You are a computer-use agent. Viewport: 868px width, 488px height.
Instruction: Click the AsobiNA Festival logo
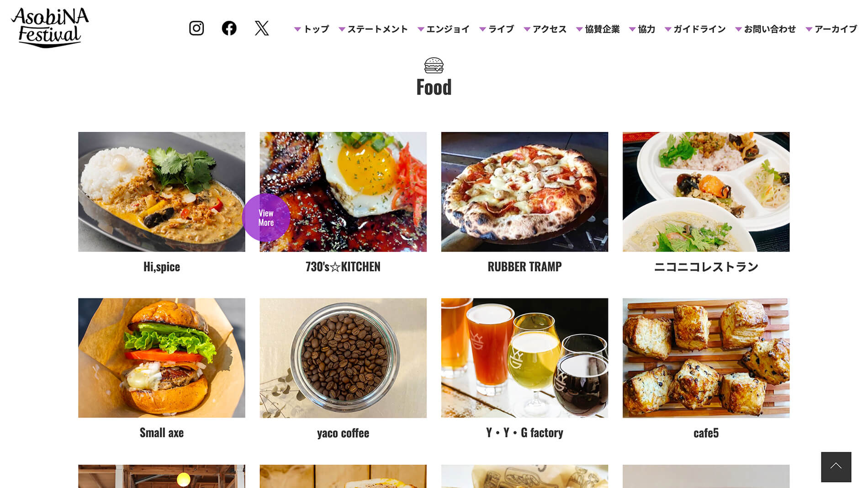tap(50, 27)
